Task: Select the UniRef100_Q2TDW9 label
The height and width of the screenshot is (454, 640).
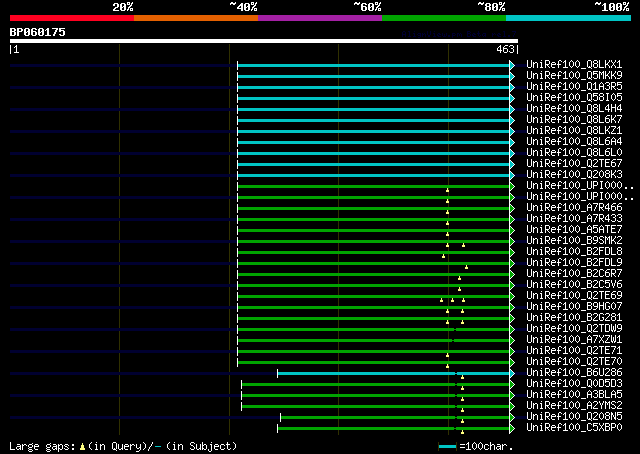Action: point(574,329)
